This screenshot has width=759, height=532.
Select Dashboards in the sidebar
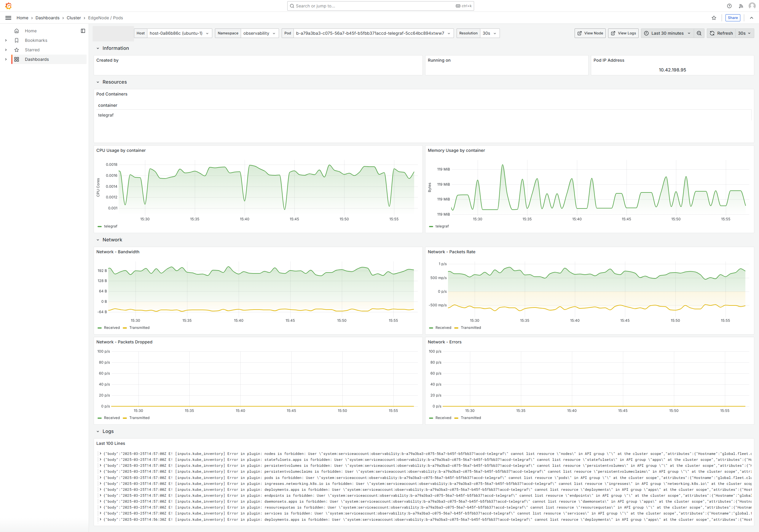tap(37, 59)
